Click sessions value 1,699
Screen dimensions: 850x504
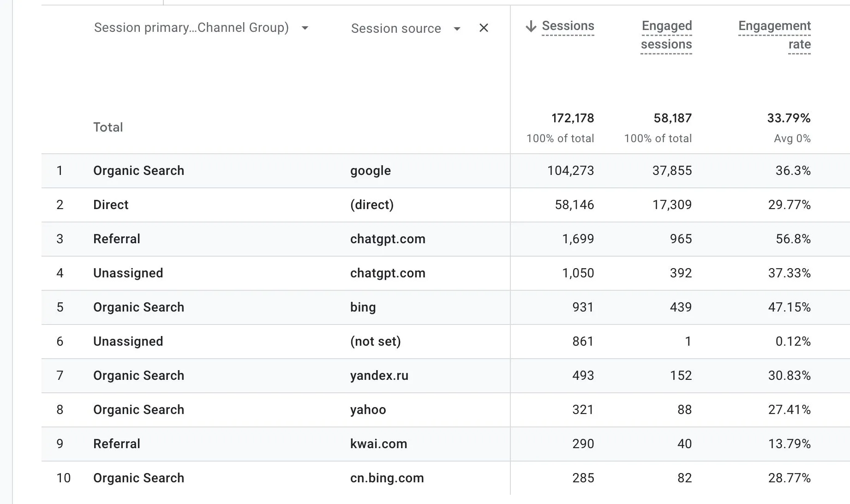578,239
